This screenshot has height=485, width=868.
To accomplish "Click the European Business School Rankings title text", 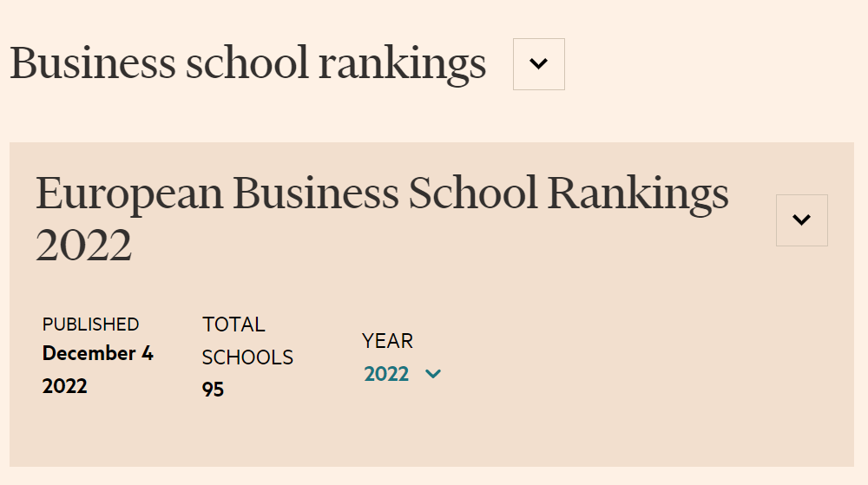I will (x=382, y=194).
